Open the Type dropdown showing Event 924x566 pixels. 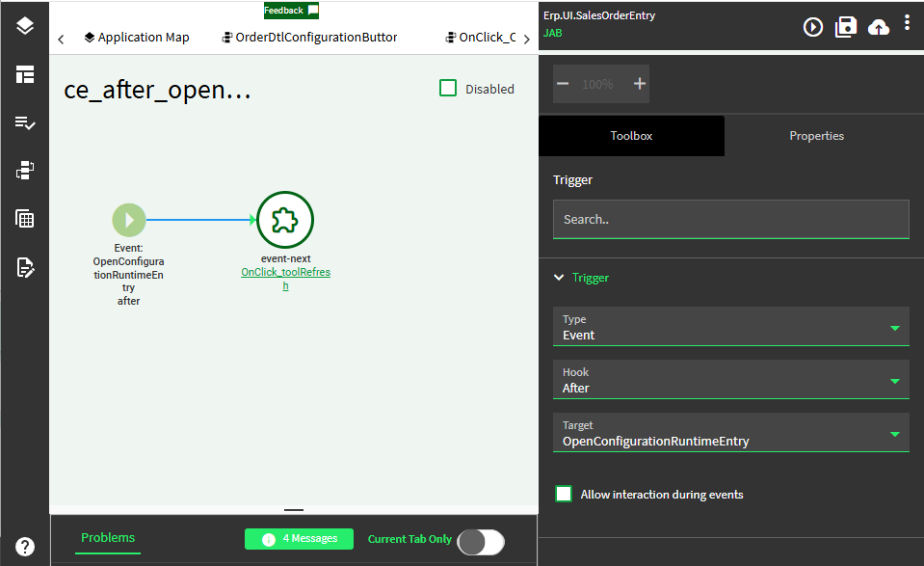(x=730, y=327)
